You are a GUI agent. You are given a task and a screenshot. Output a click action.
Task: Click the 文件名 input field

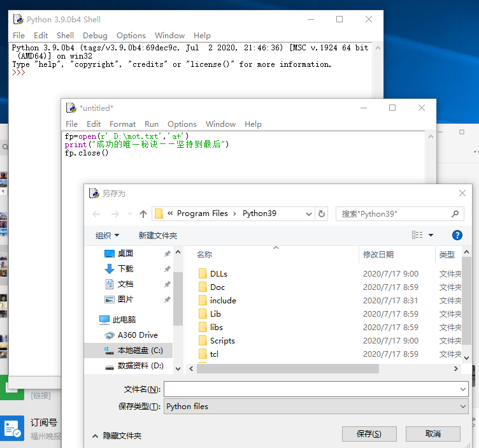pos(316,389)
